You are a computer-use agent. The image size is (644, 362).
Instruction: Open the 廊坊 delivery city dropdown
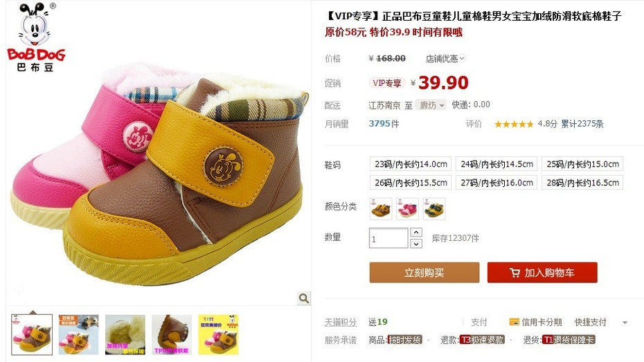[431, 105]
